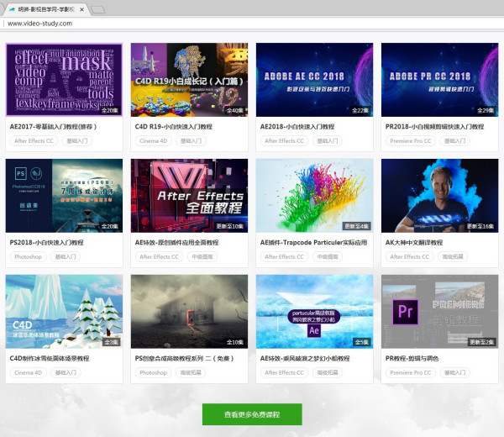Click After Effects CC tag under AE2018 course

(x=284, y=141)
